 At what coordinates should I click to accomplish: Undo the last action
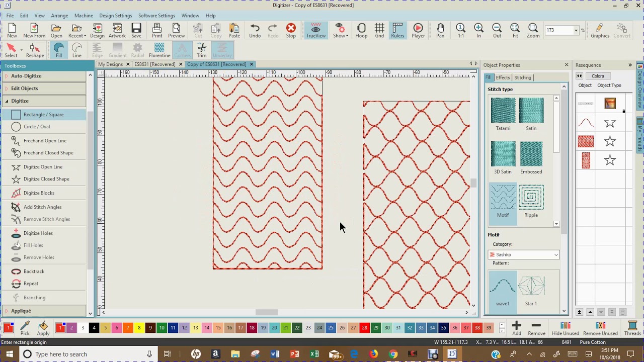(x=255, y=31)
